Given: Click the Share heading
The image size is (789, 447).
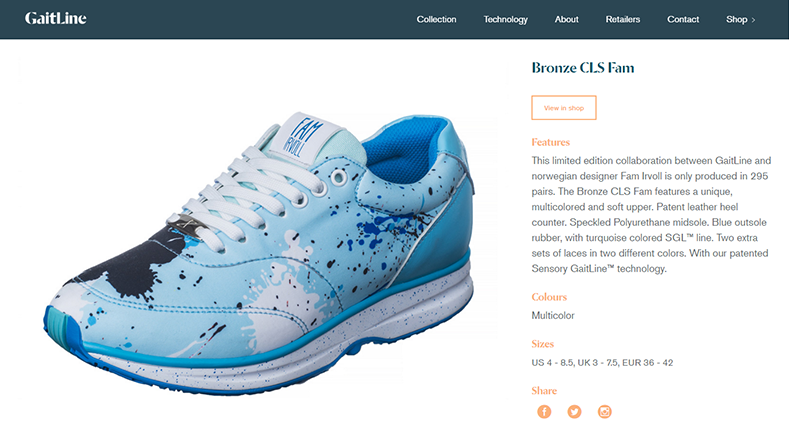Looking at the screenshot, I should point(544,391).
